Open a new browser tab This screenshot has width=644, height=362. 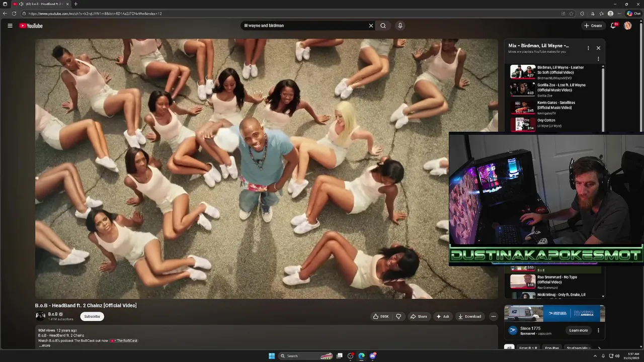75,4
